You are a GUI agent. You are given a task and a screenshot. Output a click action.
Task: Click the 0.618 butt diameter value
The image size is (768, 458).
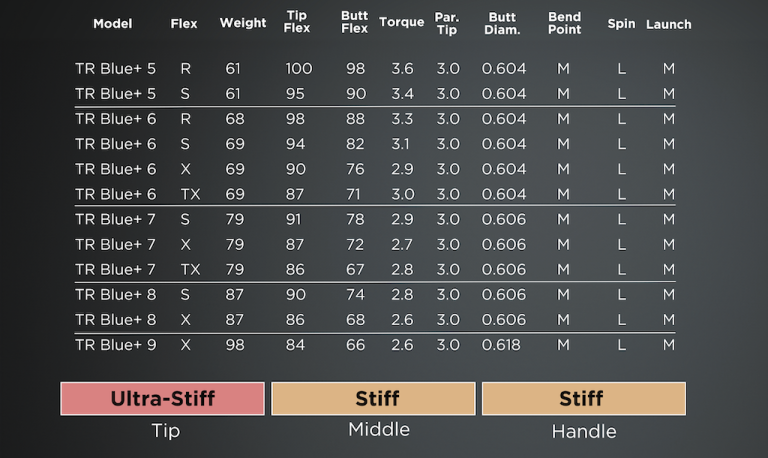[501, 345]
